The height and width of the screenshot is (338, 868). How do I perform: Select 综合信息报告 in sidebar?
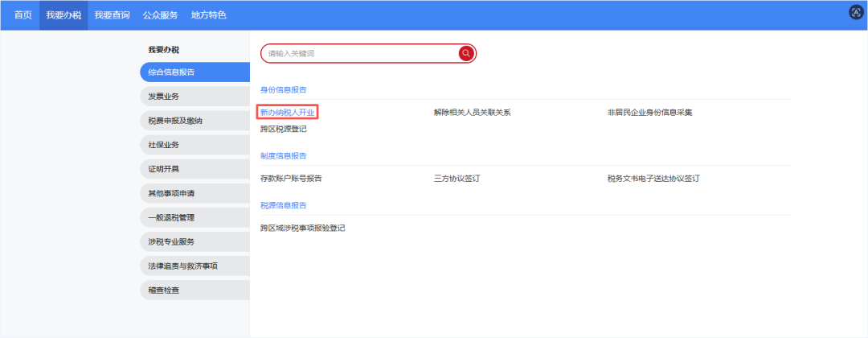[x=194, y=72]
